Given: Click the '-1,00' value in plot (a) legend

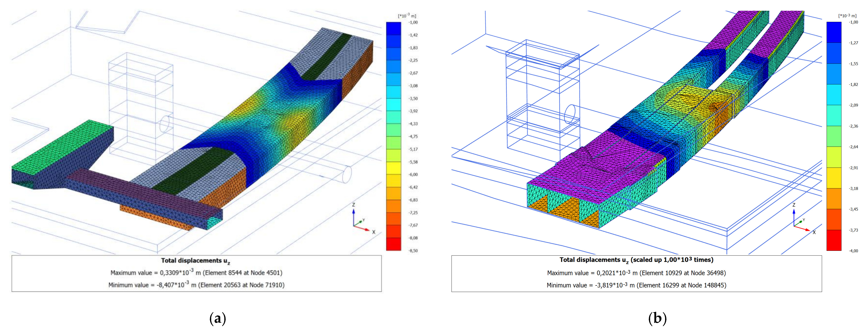Looking at the screenshot, I should pos(413,22).
